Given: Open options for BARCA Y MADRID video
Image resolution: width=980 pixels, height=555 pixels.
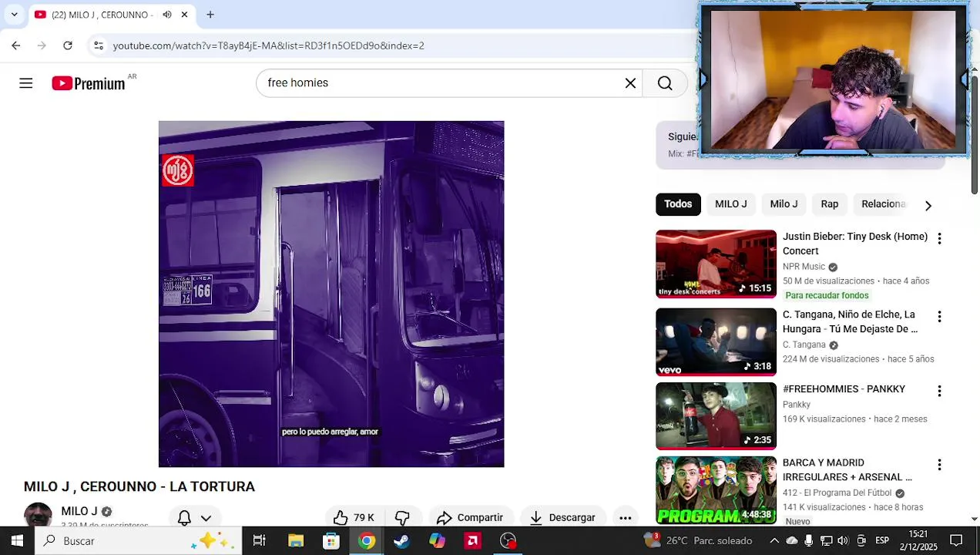Looking at the screenshot, I should pyautogui.click(x=939, y=465).
